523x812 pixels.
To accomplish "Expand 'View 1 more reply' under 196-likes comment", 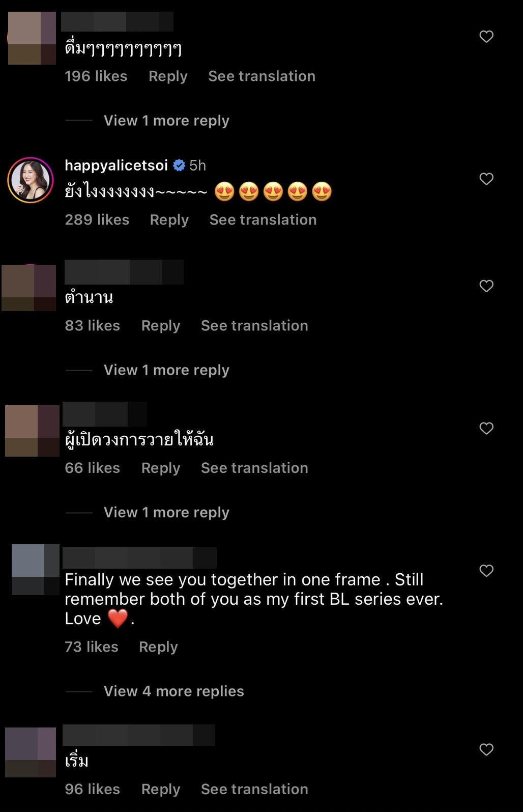I will 166,121.
